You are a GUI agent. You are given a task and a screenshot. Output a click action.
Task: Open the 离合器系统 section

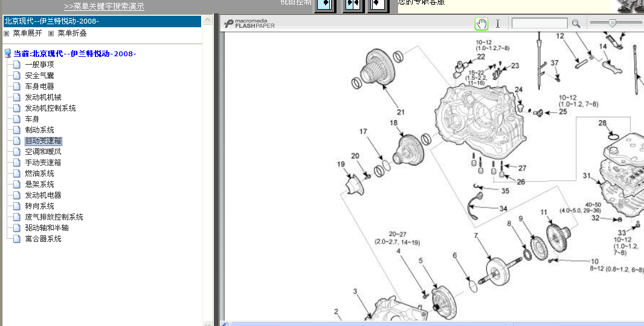click(43, 239)
